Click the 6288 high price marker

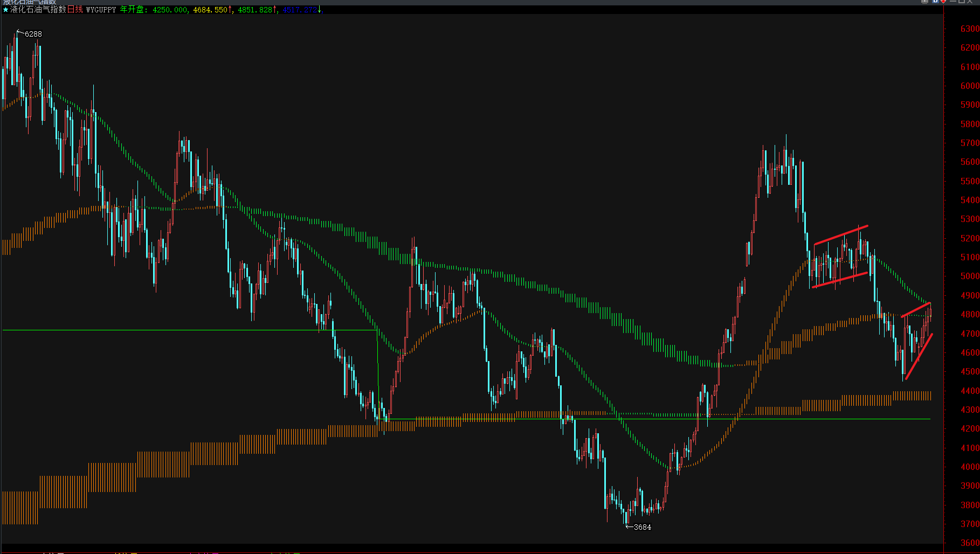click(33, 34)
